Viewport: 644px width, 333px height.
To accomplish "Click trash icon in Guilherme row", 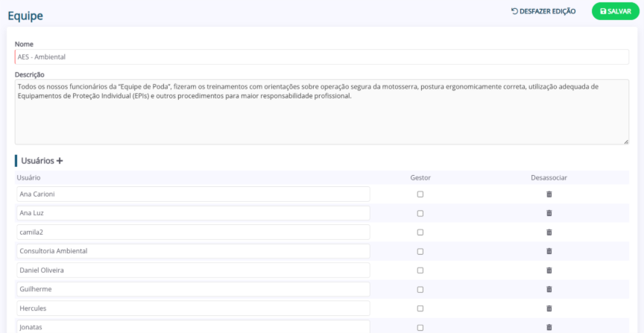I will pos(549,289).
